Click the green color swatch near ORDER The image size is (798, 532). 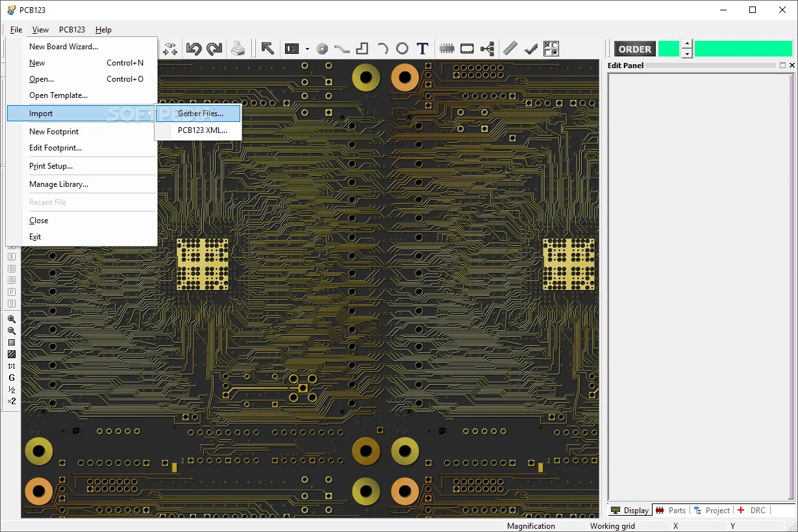(668, 48)
